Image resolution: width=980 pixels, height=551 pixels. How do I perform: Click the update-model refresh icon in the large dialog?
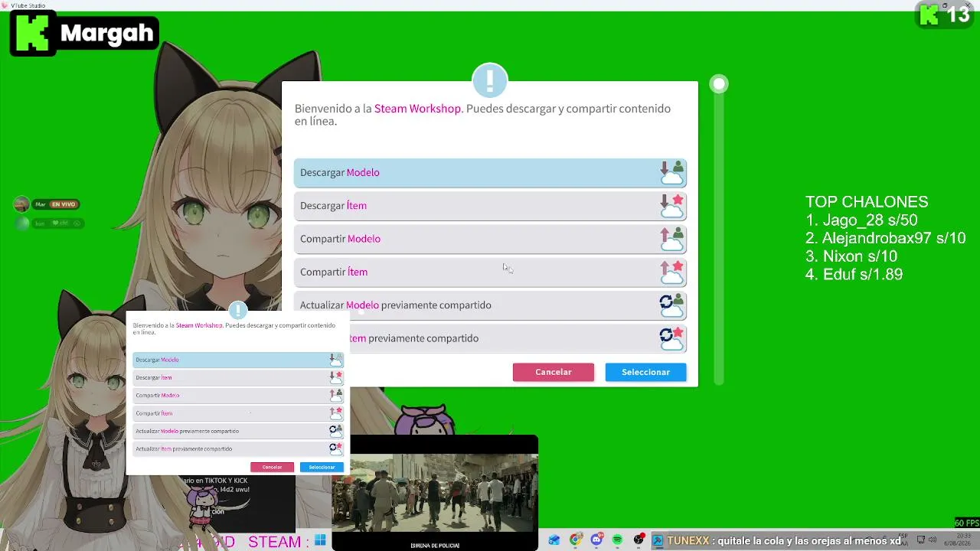[x=672, y=305]
